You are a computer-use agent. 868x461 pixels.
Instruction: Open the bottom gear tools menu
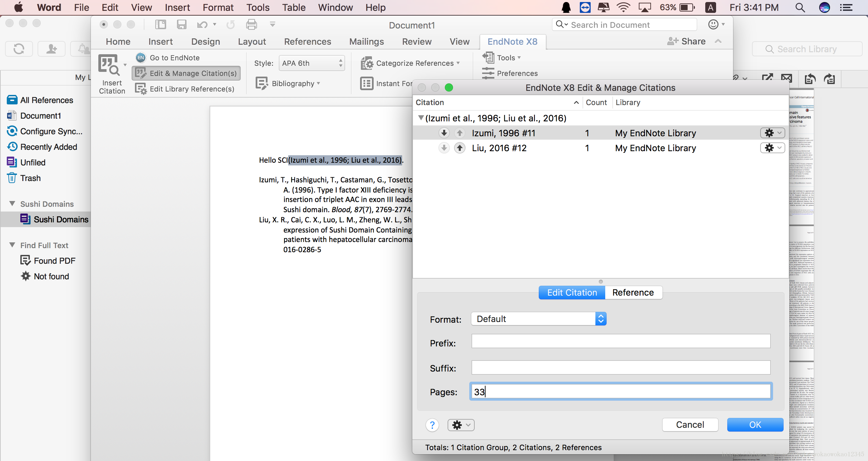click(461, 425)
